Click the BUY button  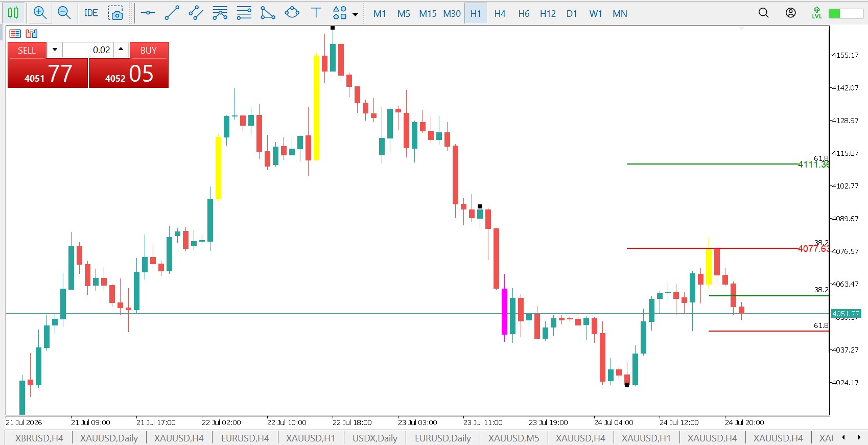(x=149, y=50)
